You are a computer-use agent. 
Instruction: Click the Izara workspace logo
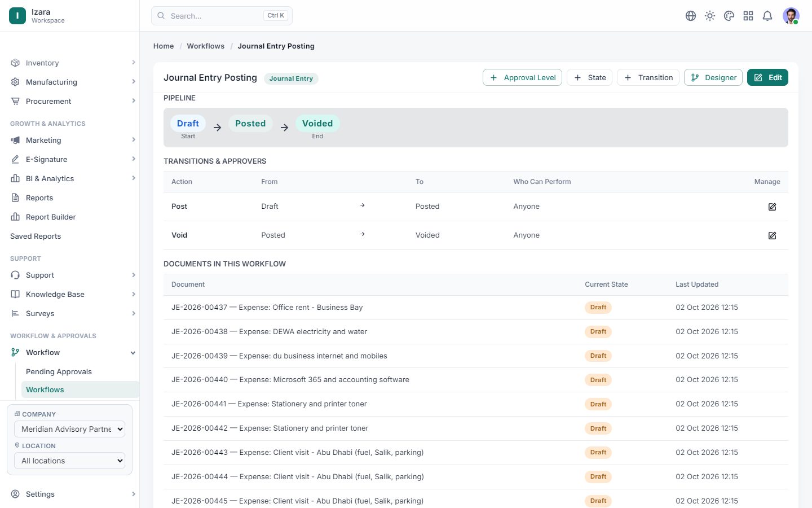(17, 16)
